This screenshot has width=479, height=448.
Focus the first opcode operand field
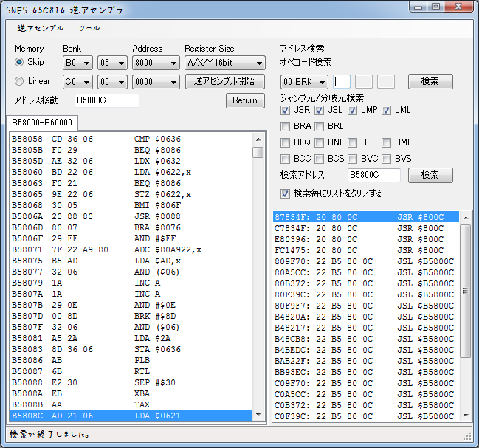point(342,82)
